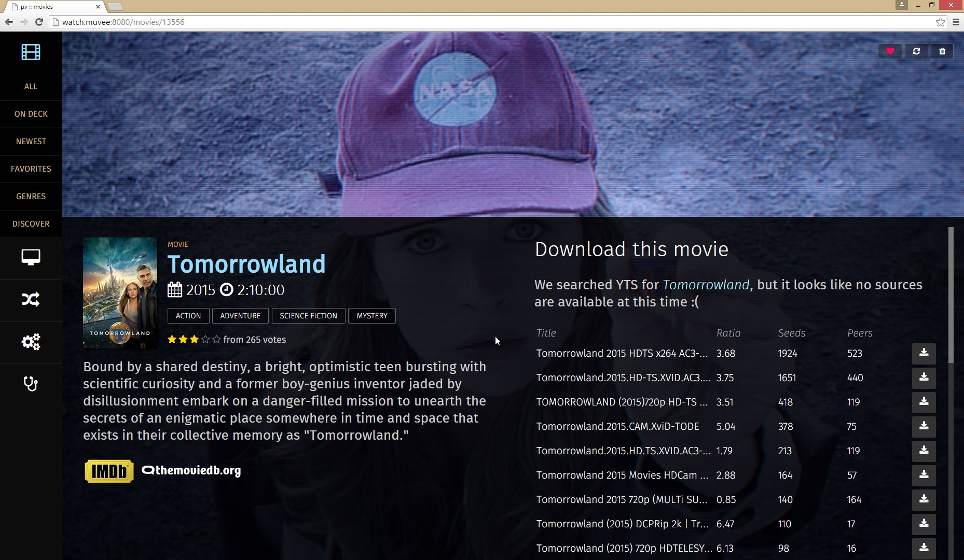Select the 'μv :: movies' browser tab
This screenshot has height=560, width=964.
(x=54, y=7)
